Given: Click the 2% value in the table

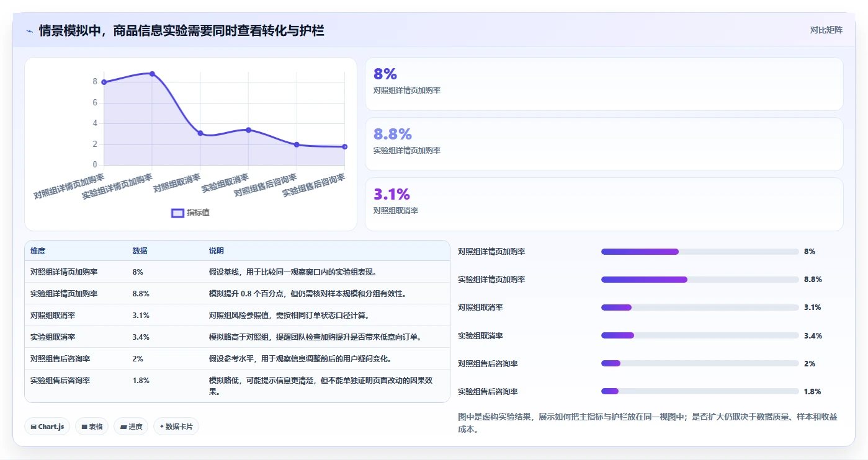Looking at the screenshot, I should pyautogui.click(x=138, y=358).
